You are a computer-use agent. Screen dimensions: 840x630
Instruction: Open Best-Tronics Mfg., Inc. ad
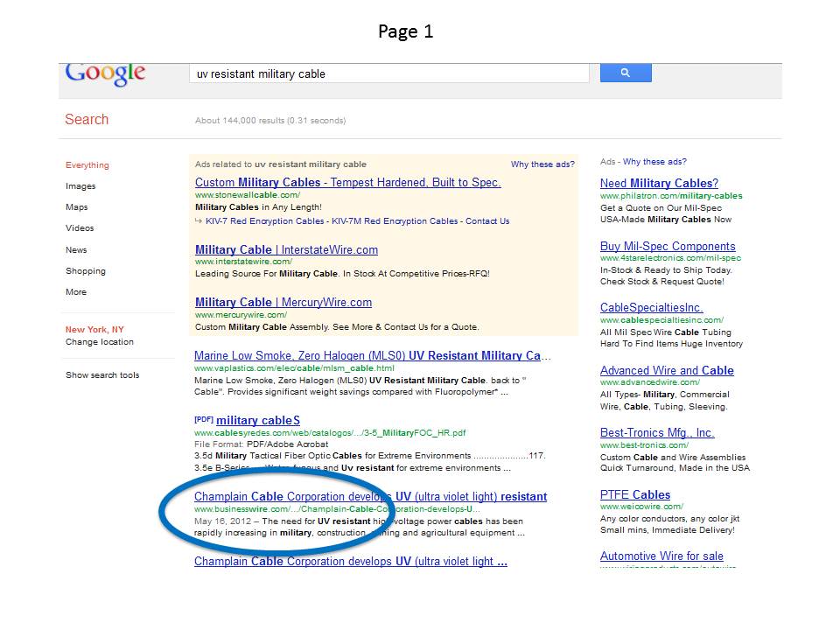tap(657, 433)
